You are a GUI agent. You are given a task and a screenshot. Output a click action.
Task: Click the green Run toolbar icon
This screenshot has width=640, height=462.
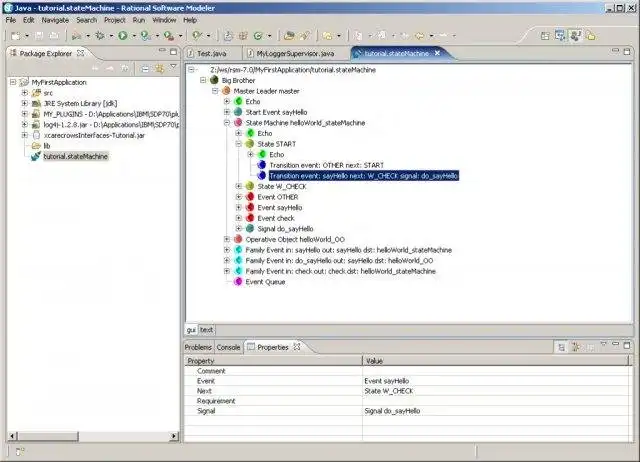coord(122,36)
